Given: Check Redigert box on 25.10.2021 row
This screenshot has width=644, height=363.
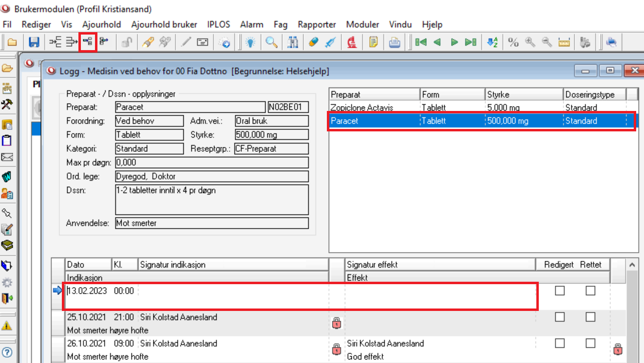Looking at the screenshot, I should coord(560,317).
